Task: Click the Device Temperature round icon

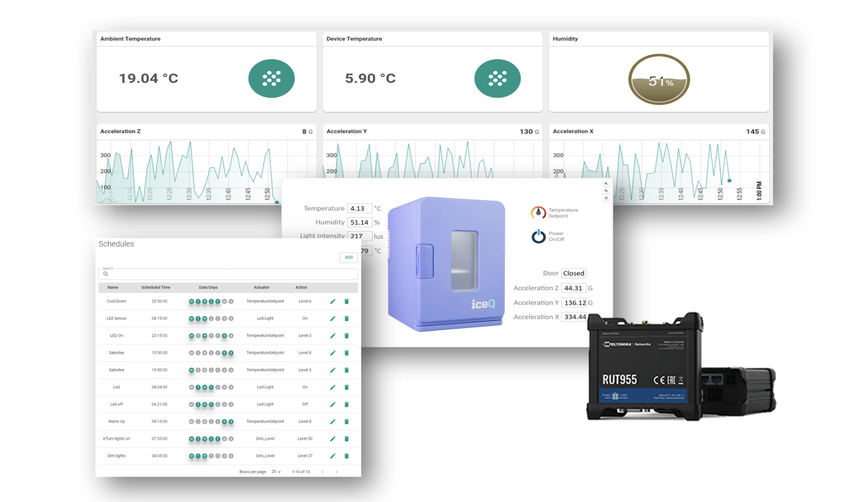Action: pos(497,79)
